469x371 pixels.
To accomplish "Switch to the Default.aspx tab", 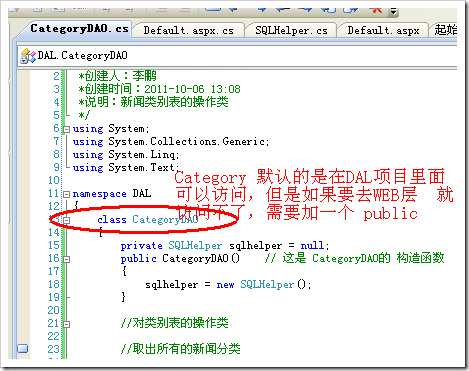I will click(x=383, y=31).
